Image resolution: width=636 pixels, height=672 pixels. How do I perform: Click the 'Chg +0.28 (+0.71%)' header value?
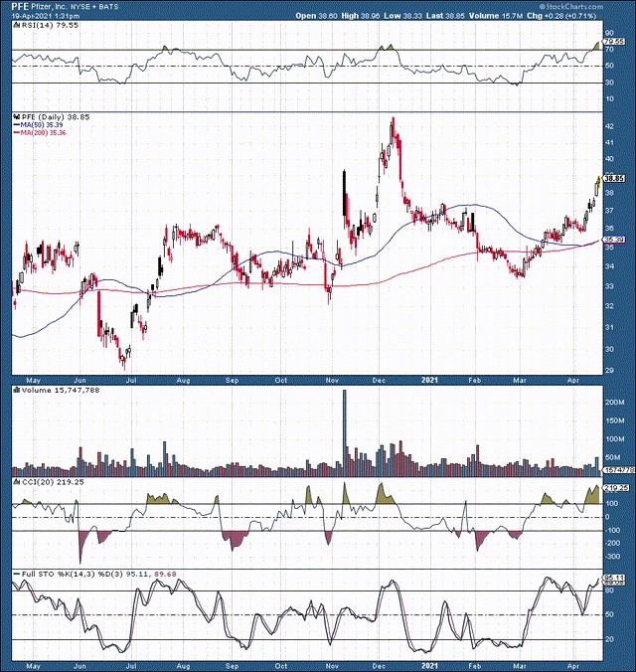[561, 16]
